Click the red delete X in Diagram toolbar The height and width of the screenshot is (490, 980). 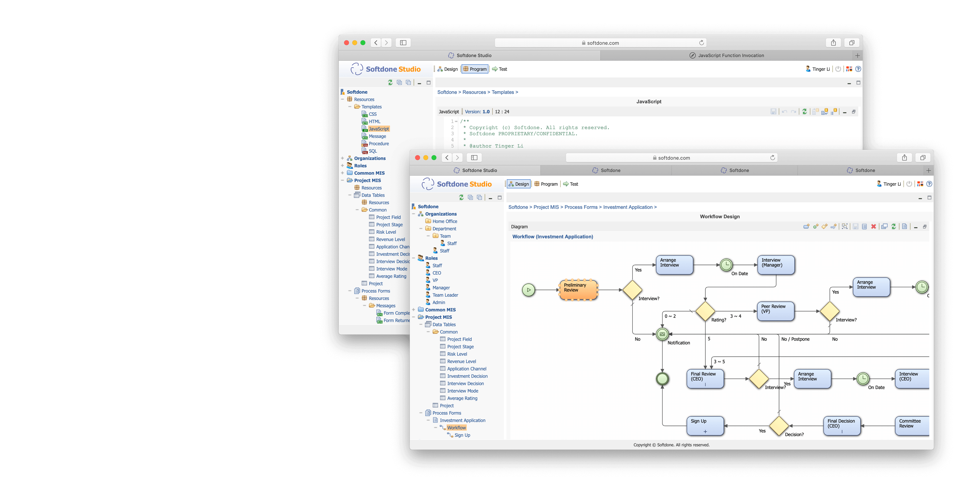873,227
